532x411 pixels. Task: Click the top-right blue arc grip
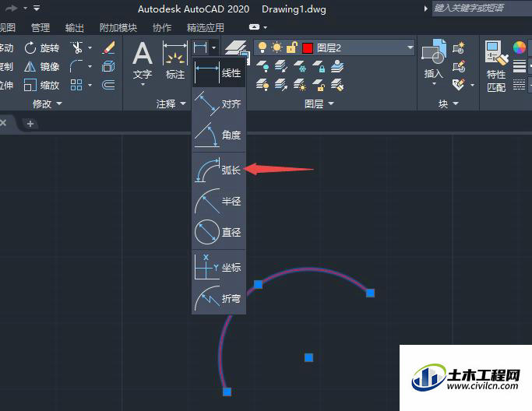point(370,293)
